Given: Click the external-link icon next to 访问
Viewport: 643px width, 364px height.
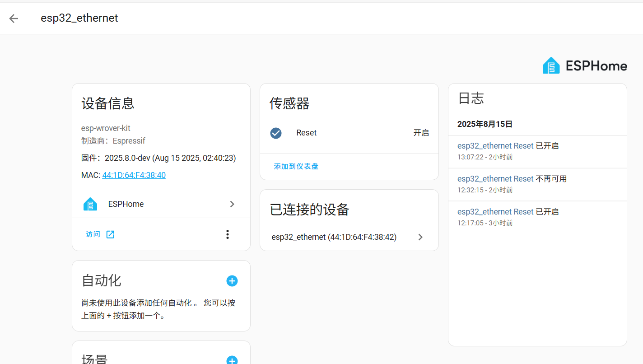Looking at the screenshot, I should 110,234.
